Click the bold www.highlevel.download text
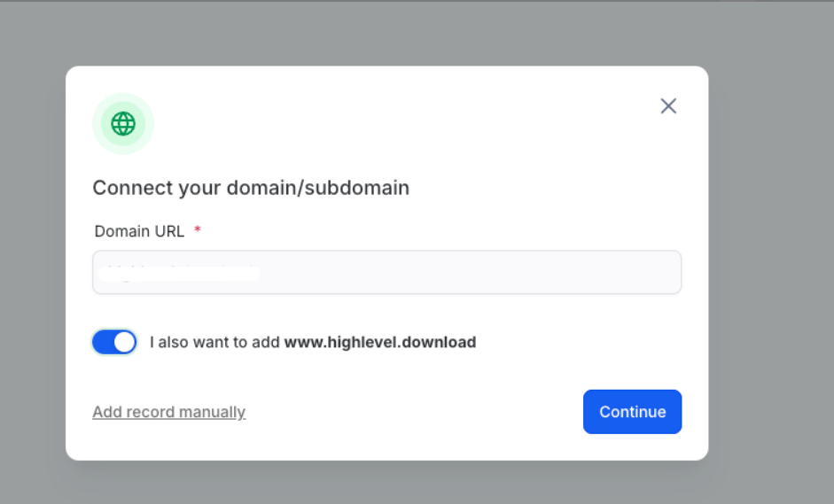The height and width of the screenshot is (504, 834). (x=379, y=342)
